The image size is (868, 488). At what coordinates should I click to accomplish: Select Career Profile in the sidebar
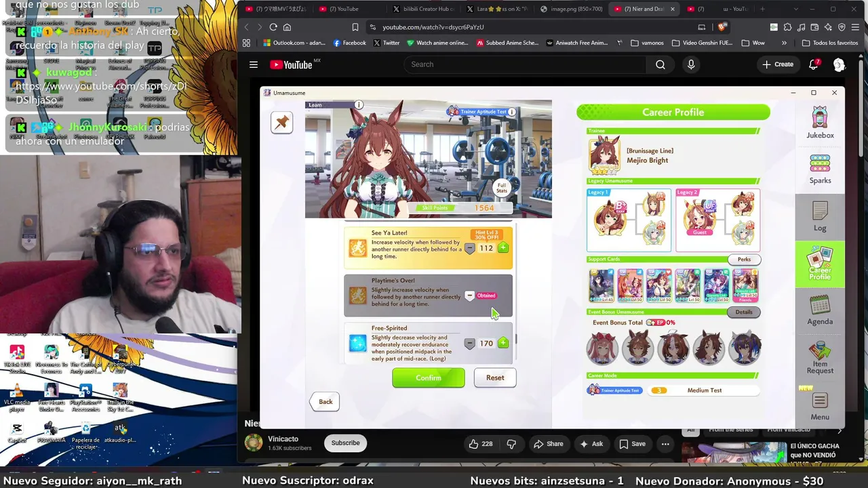(x=820, y=264)
